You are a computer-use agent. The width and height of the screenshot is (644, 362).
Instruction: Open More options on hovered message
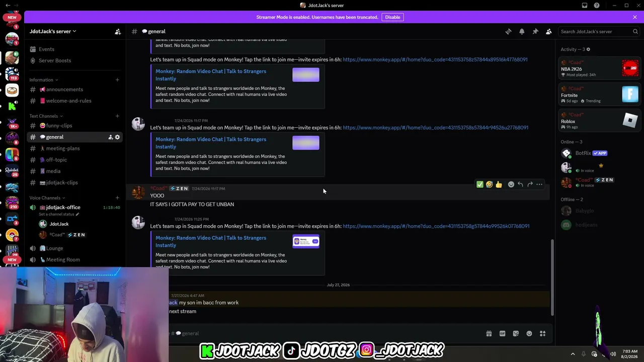click(x=539, y=185)
